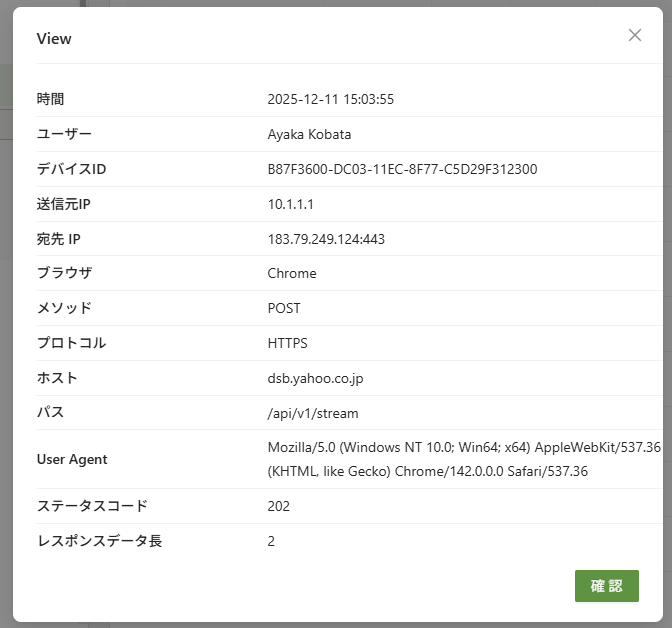Click the browser value Chrome
Image resolution: width=672 pixels, height=628 pixels.
pyautogui.click(x=292, y=273)
